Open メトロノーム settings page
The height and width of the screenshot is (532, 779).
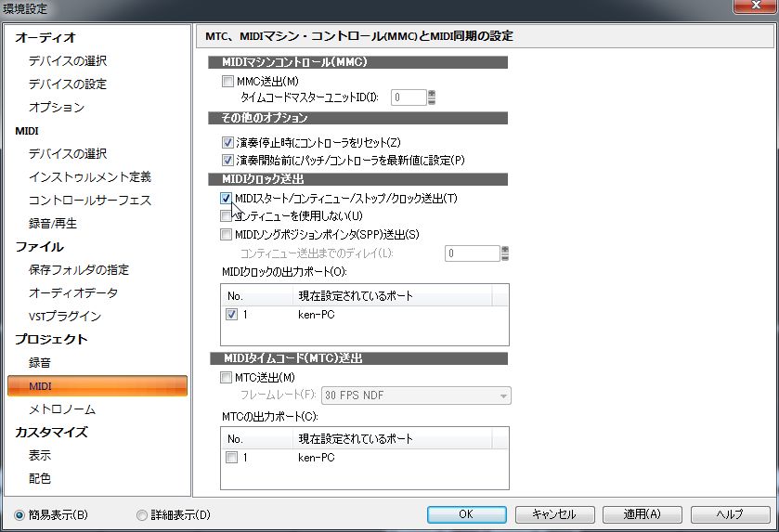[x=62, y=409]
